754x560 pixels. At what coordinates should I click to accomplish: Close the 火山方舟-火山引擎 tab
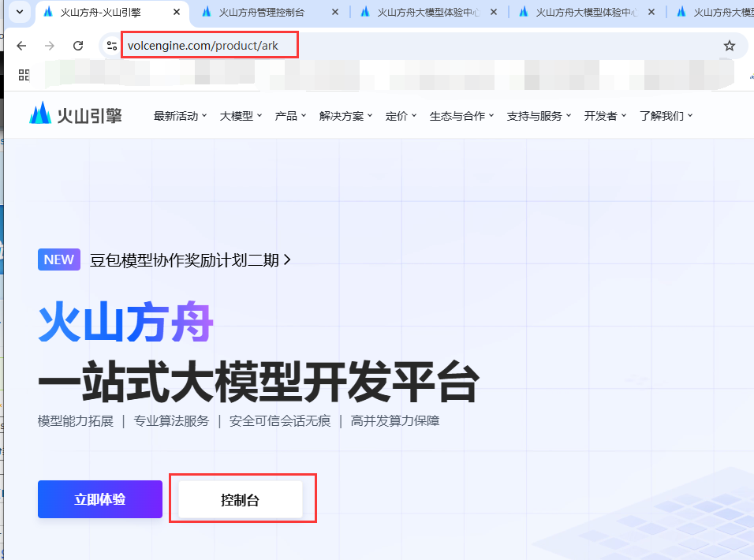pyautogui.click(x=177, y=12)
